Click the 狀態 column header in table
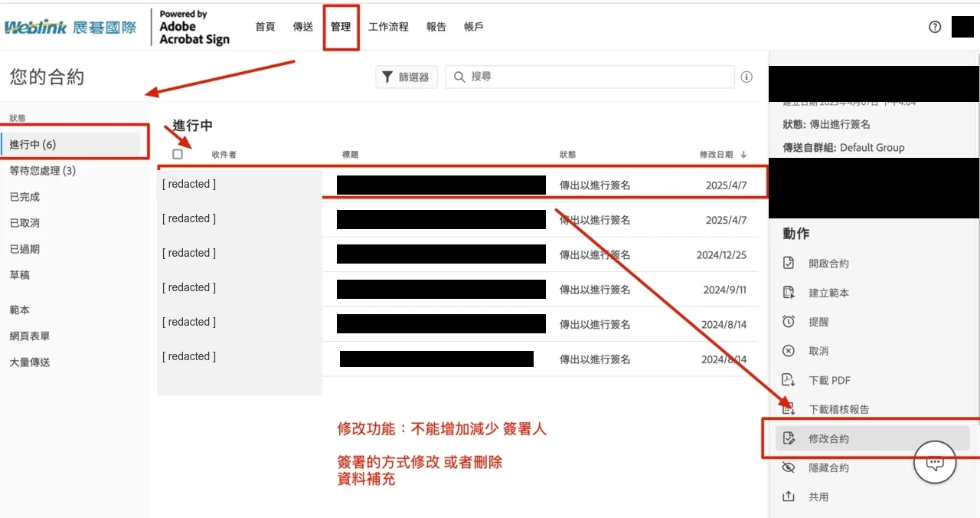980x518 pixels. point(568,155)
